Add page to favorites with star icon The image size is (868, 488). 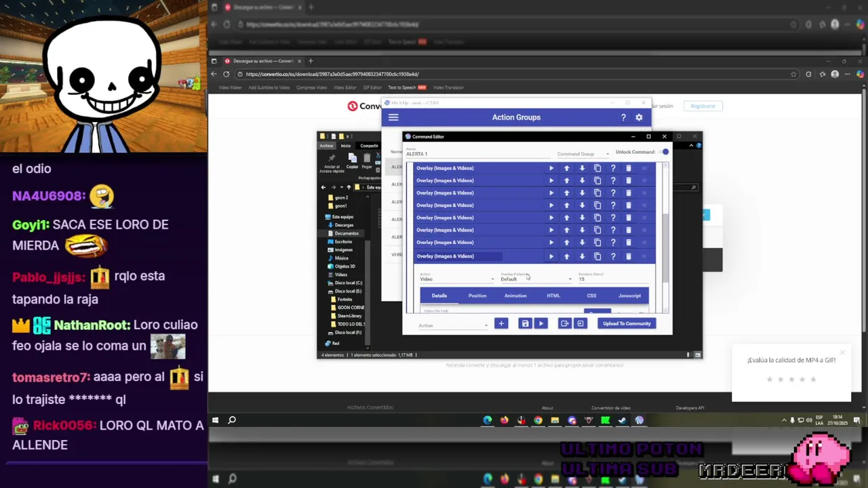[x=793, y=74]
